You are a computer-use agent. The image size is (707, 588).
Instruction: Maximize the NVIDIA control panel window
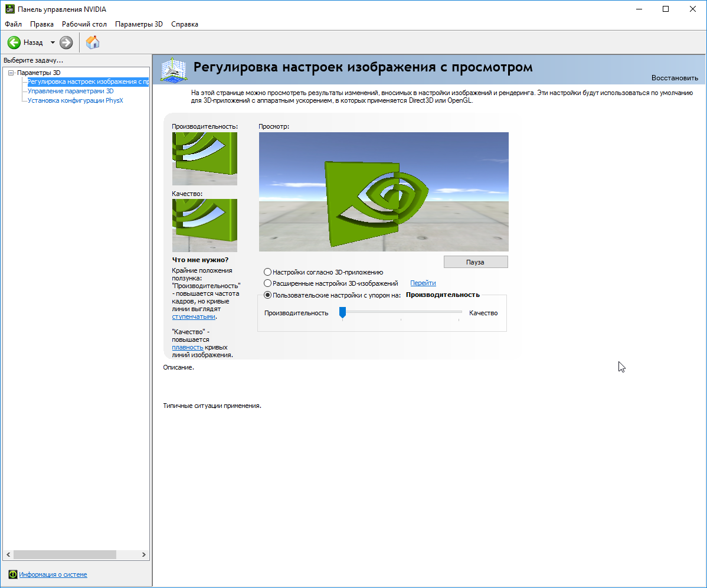[666, 9]
